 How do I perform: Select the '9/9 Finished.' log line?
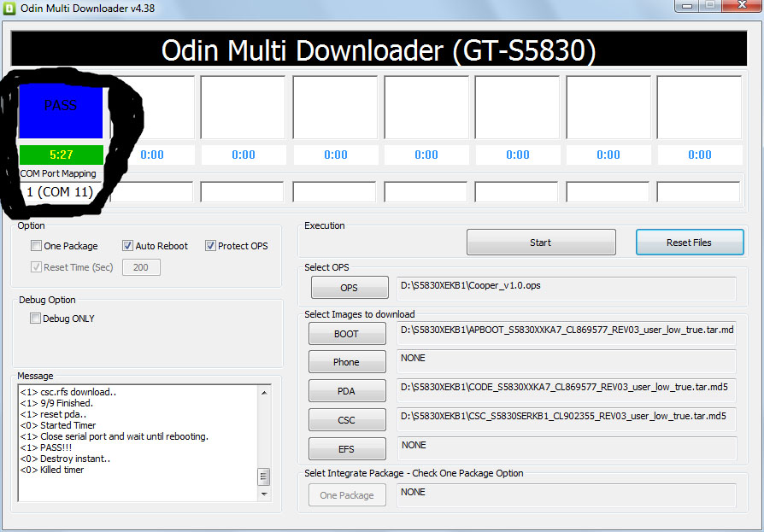click(x=56, y=403)
